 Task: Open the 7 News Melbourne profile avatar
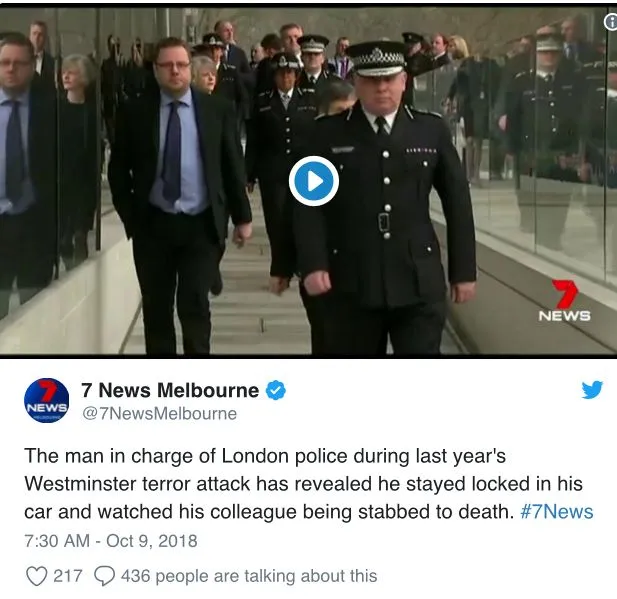click(46, 400)
